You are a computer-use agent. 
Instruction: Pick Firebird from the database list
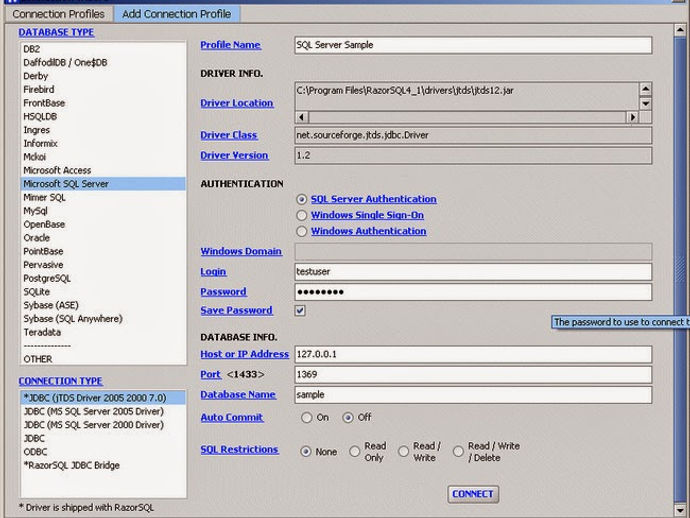point(103,89)
